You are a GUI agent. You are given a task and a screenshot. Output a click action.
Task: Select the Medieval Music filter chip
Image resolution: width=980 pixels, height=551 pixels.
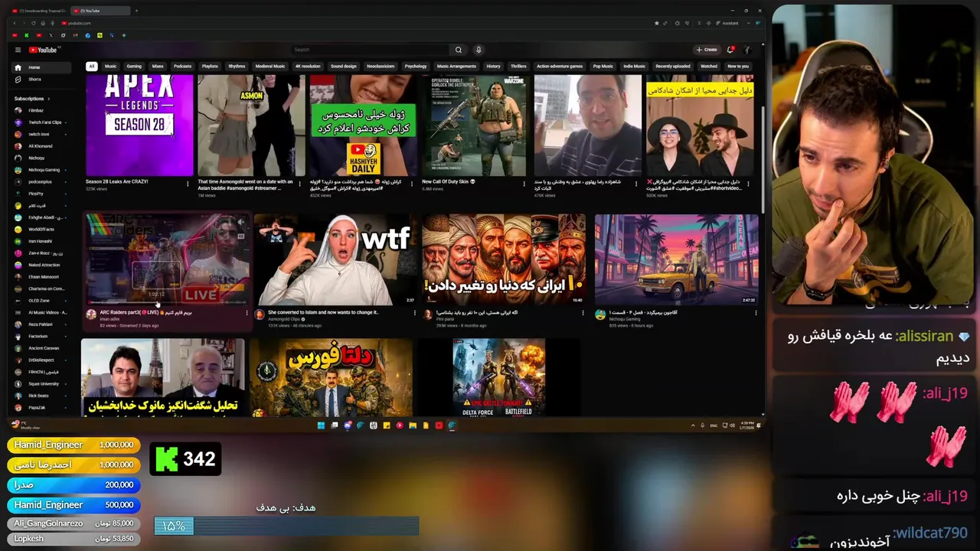coord(269,67)
